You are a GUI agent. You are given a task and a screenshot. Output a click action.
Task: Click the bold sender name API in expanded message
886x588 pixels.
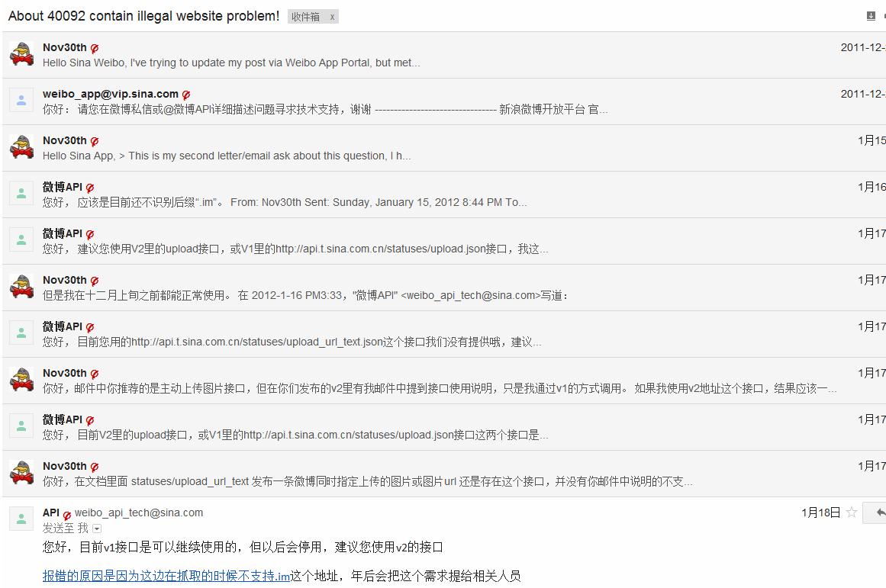tap(51, 512)
